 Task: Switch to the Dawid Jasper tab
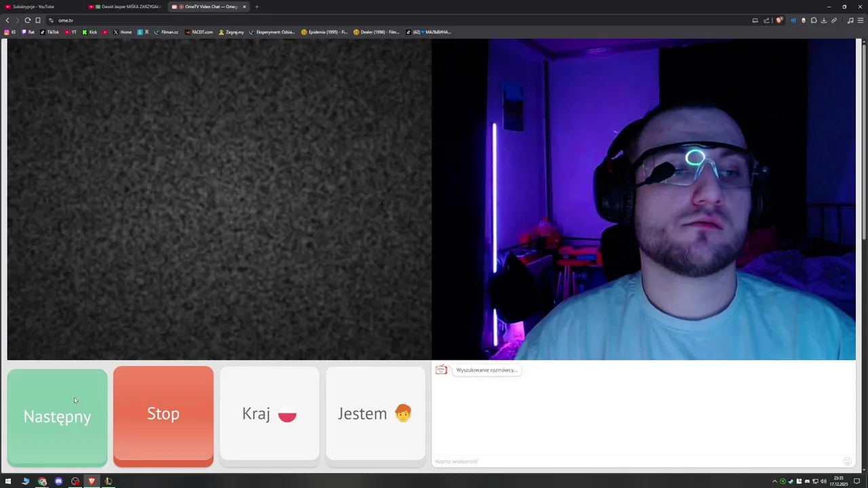coord(125,7)
